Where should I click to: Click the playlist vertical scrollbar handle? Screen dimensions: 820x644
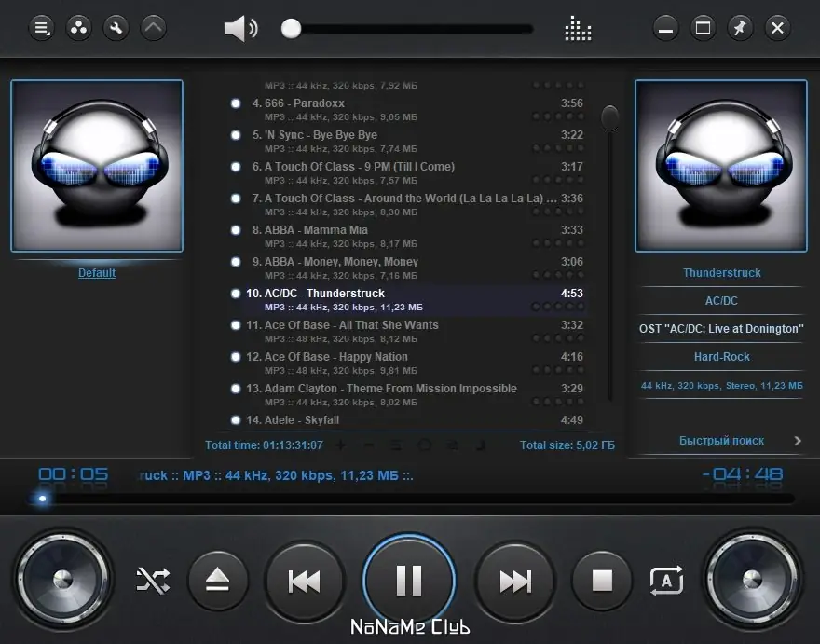click(x=609, y=117)
